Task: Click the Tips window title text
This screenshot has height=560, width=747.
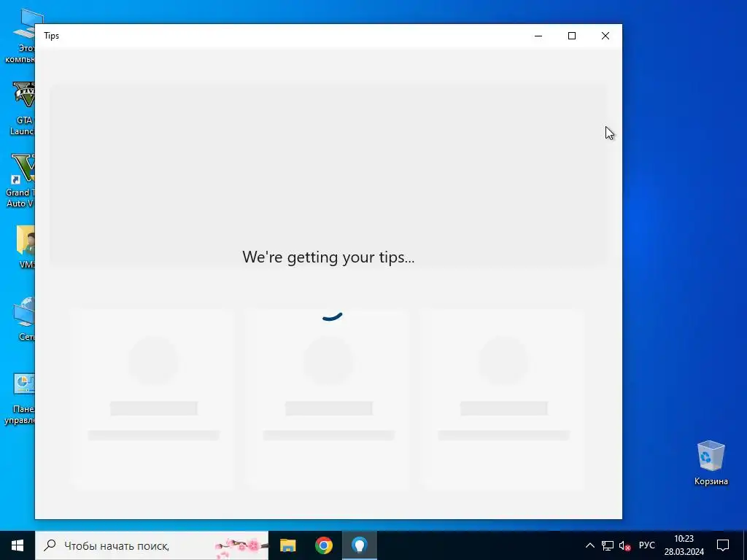Action: pyautogui.click(x=52, y=36)
